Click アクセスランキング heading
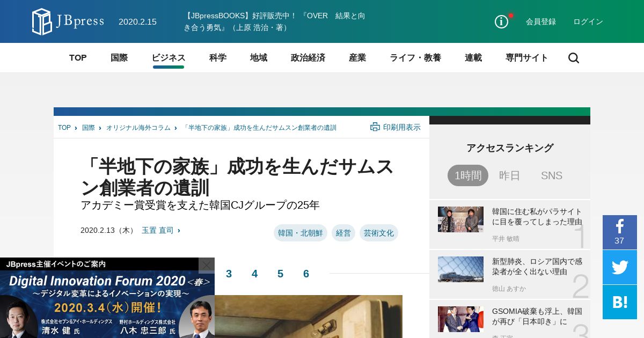The height and width of the screenshot is (338, 644). click(x=510, y=148)
